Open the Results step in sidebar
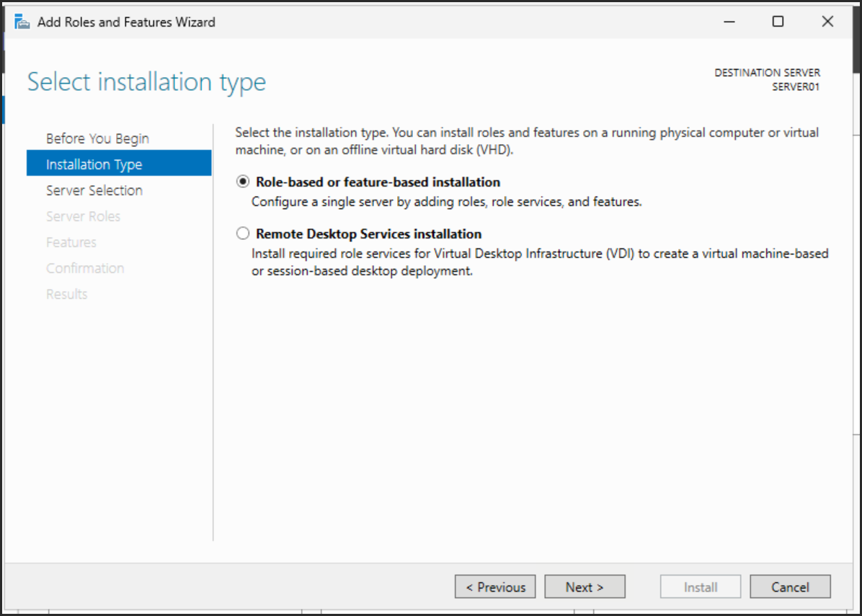 click(67, 294)
